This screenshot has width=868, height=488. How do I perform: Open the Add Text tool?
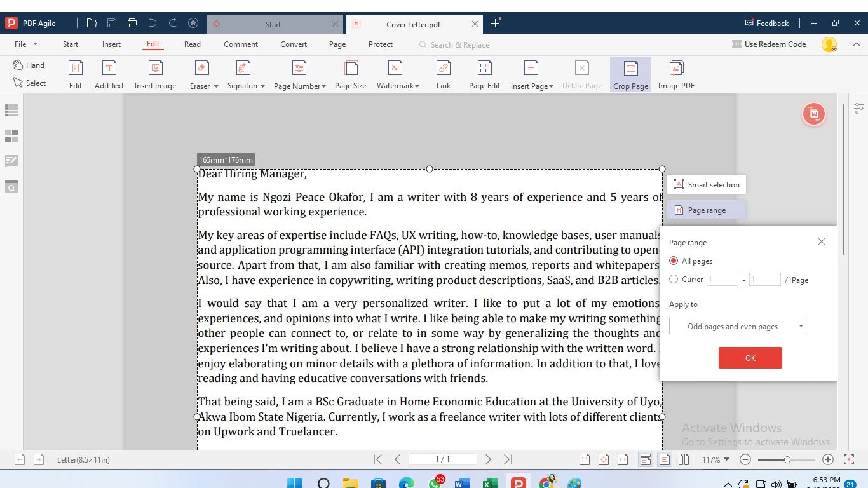[109, 73]
